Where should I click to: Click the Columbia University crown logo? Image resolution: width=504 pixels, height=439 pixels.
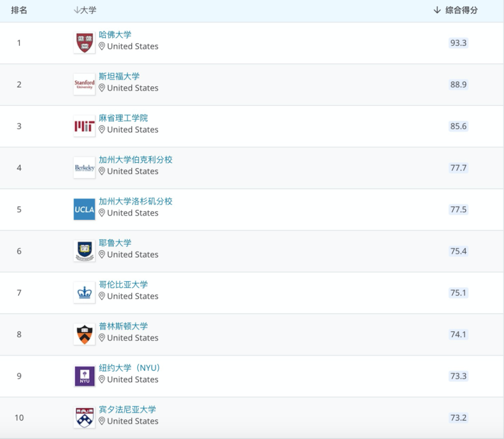(x=84, y=292)
